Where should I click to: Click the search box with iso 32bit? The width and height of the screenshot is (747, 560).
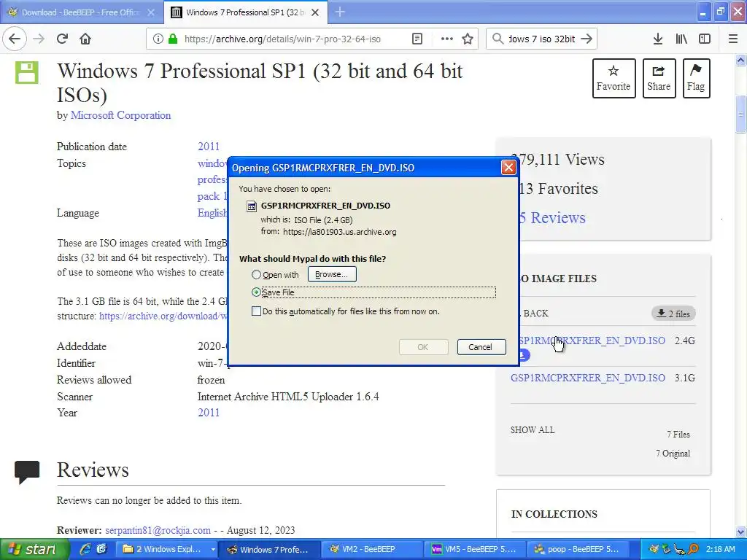[542, 39]
